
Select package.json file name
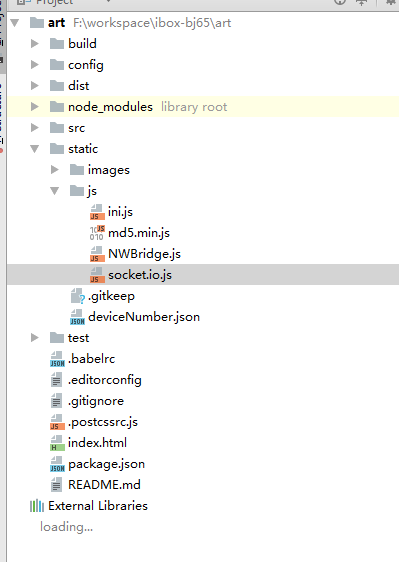106,464
